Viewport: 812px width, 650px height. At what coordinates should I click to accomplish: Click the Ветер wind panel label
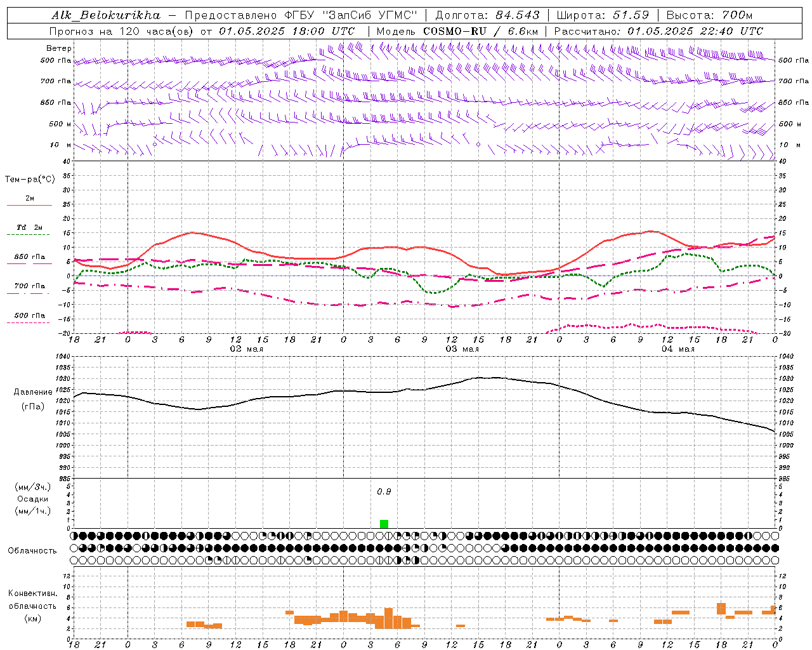(x=59, y=48)
